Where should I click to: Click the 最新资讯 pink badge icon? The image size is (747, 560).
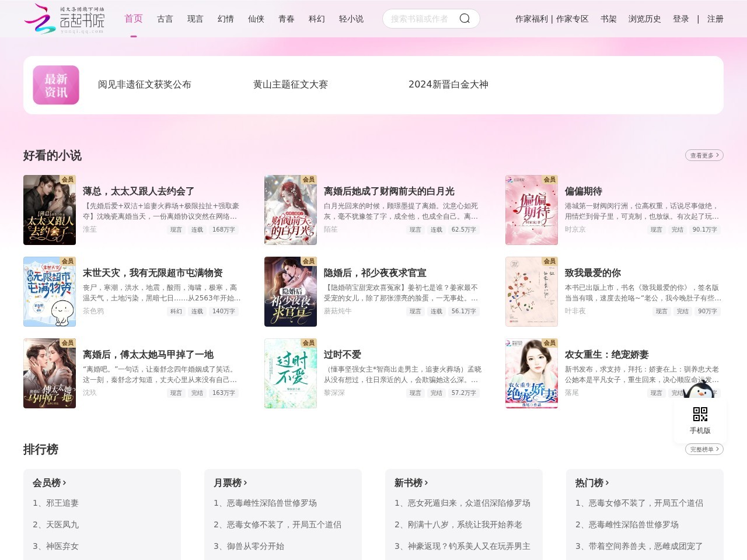[56, 85]
